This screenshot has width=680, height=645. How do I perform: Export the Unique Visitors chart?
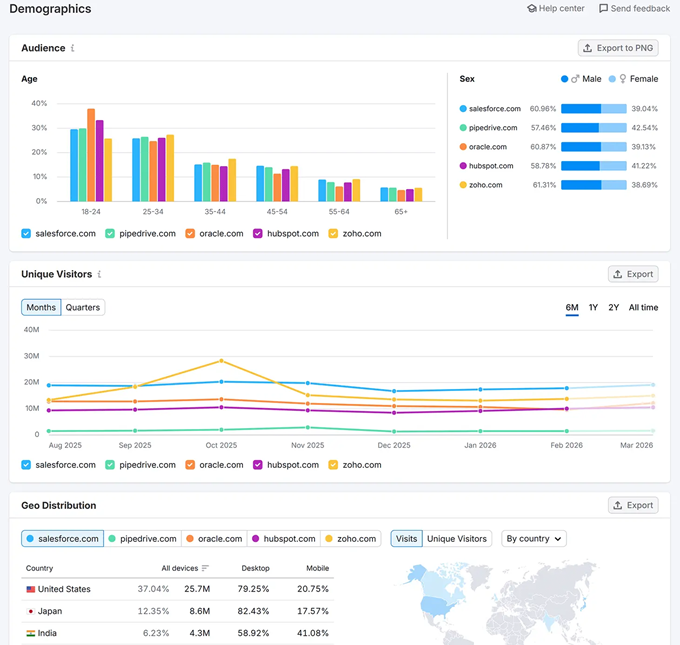click(633, 274)
